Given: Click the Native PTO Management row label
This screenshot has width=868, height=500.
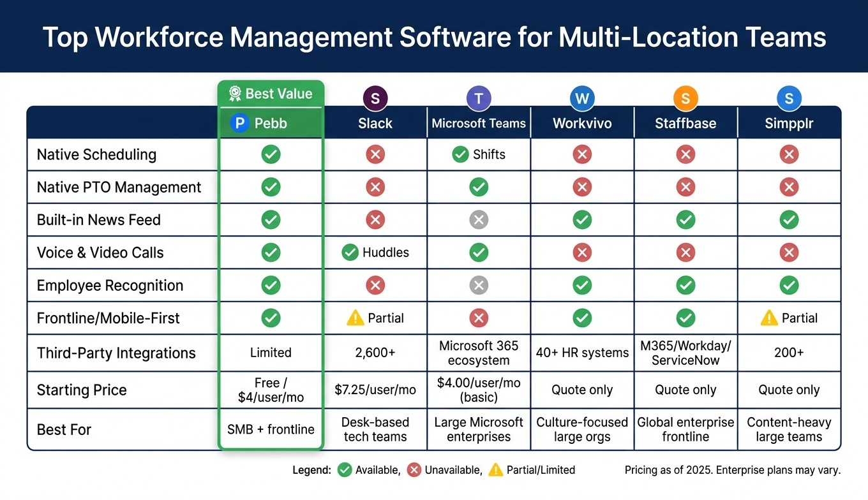Looking at the screenshot, I should [119, 187].
